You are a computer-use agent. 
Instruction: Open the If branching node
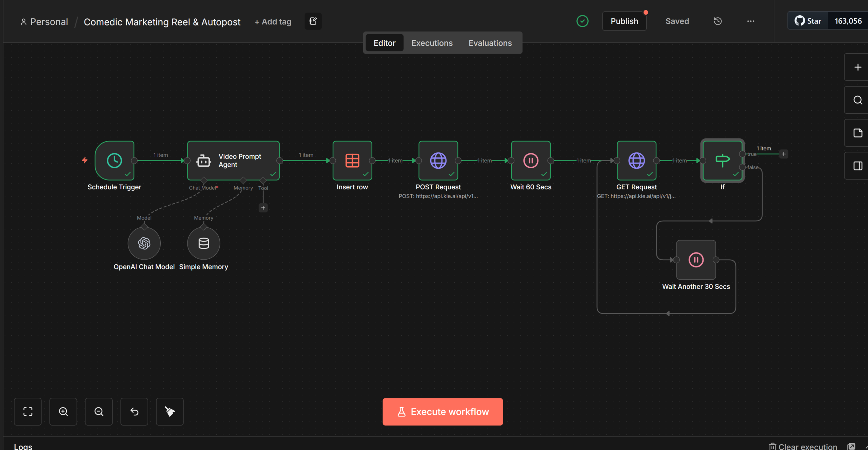(x=722, y=161)
